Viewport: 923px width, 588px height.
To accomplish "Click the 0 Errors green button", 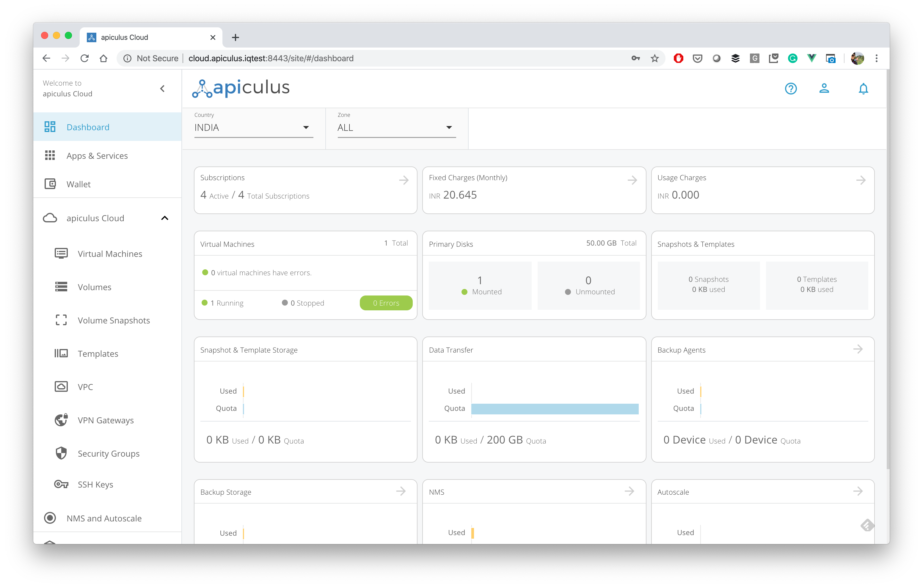I will coord(386,303).
